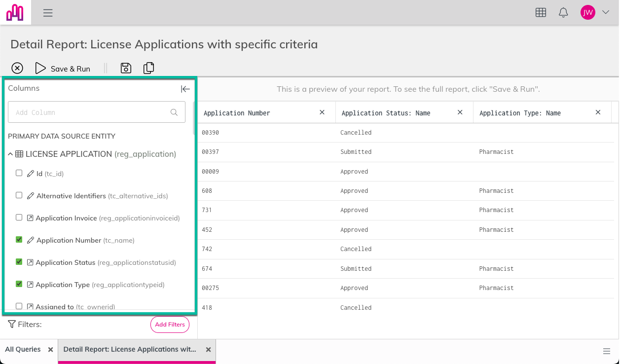620x364 pixels.
Task: Click the filter funnel icon
Action: click(x=12, y=324)
